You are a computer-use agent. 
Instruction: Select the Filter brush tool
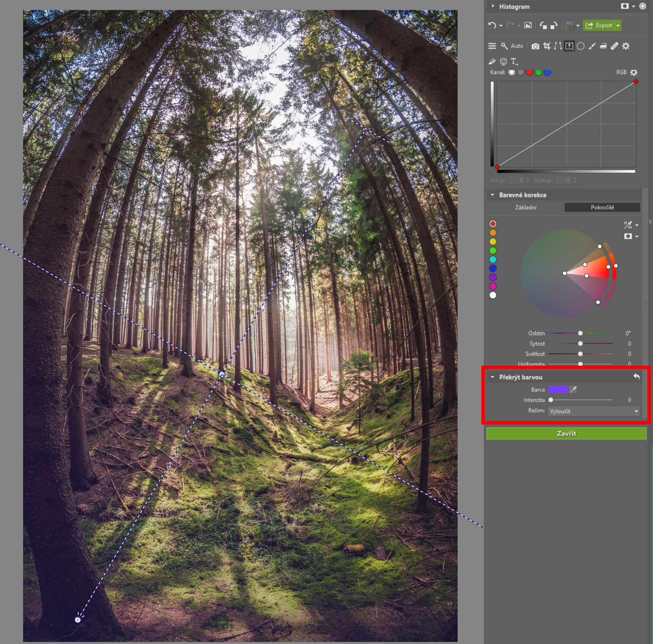[x=592, y=46]
